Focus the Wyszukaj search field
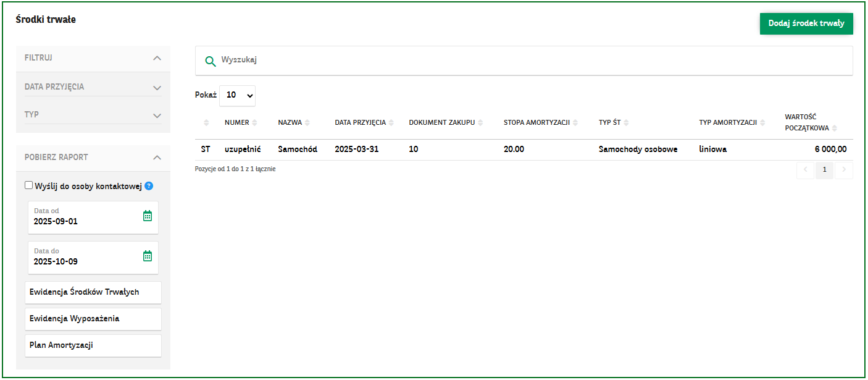868x380 pixels. [524, 61]
